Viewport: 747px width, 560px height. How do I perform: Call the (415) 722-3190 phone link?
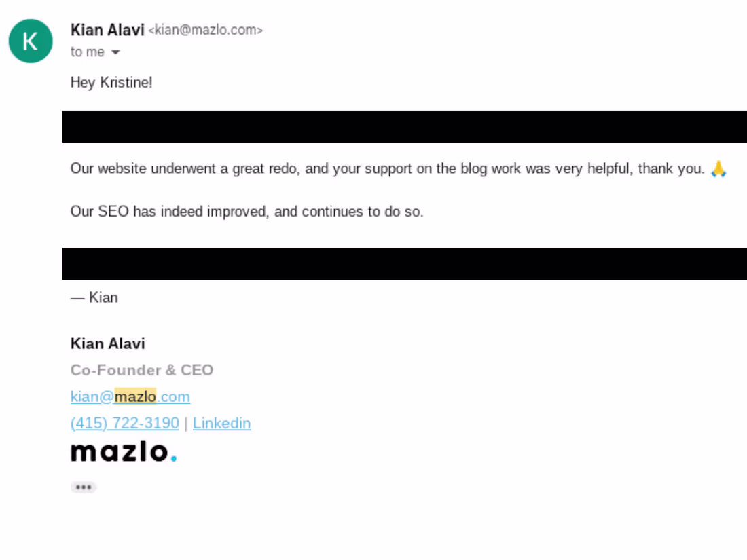click(125, 423)
